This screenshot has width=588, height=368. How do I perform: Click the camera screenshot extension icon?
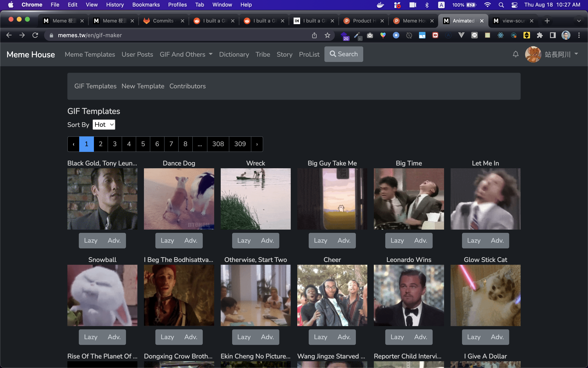370,35
